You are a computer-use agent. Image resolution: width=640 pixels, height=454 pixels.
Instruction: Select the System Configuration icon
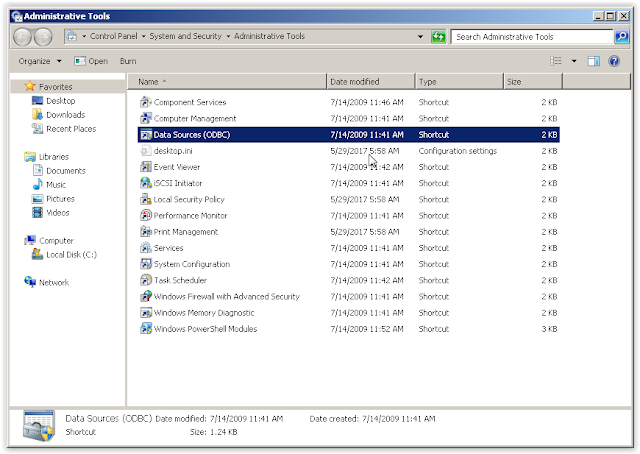(x=146, y=264)
